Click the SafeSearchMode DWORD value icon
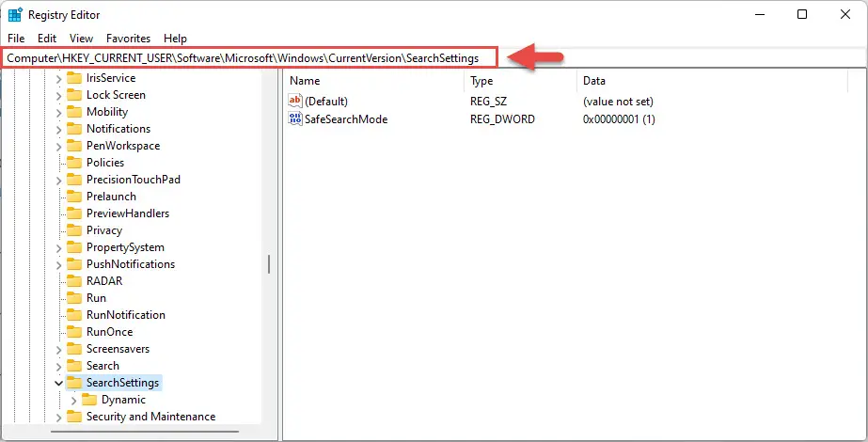 coord(295,119)
